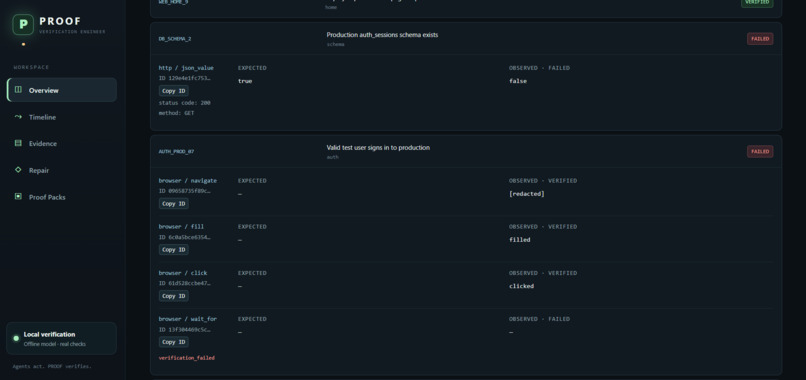Screen dimensions: 806x380
Task: Open the Proof Packs section
Action: pyautogui.click(x=62, y=197)
